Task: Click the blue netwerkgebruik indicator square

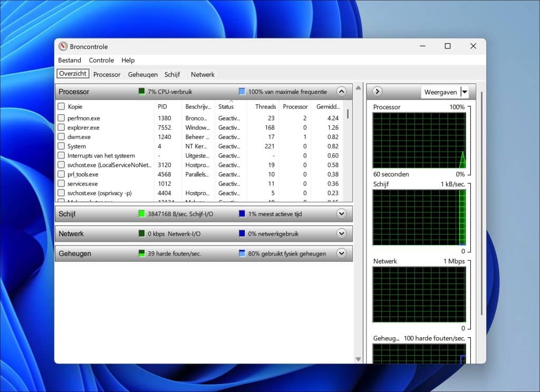Action: (242, 234)
